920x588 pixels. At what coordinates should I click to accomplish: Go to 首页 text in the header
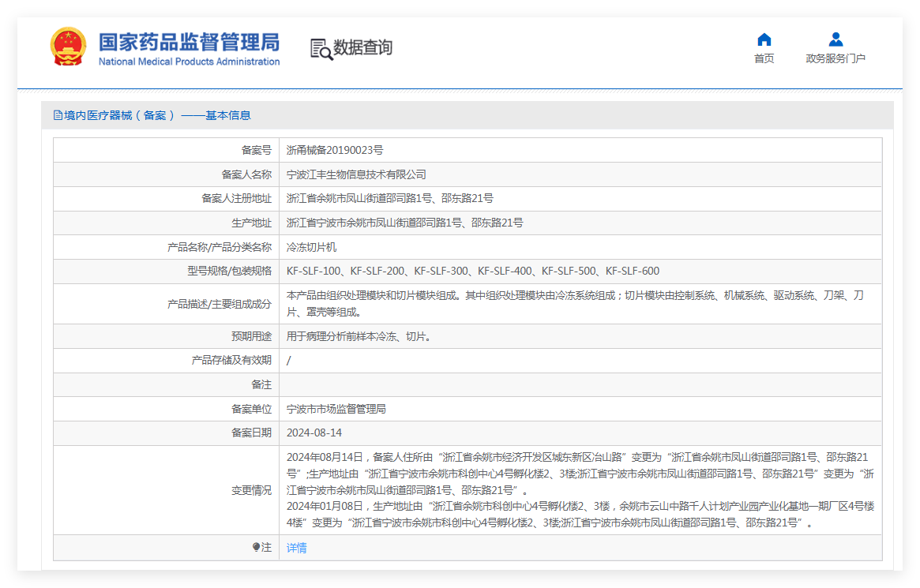point(764,58)
